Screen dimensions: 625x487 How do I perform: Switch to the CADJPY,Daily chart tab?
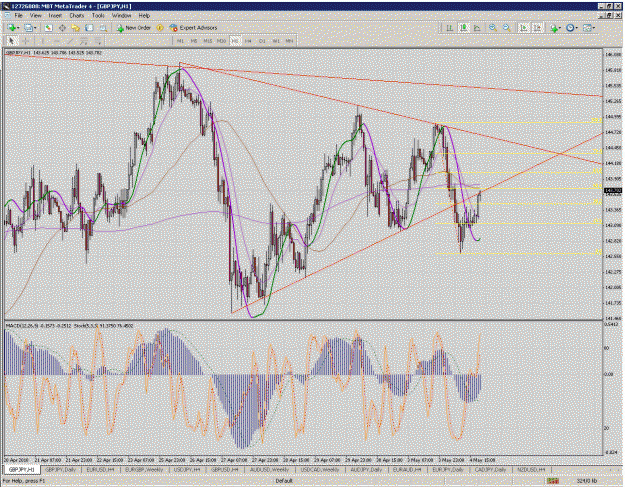tap(490, 470)
